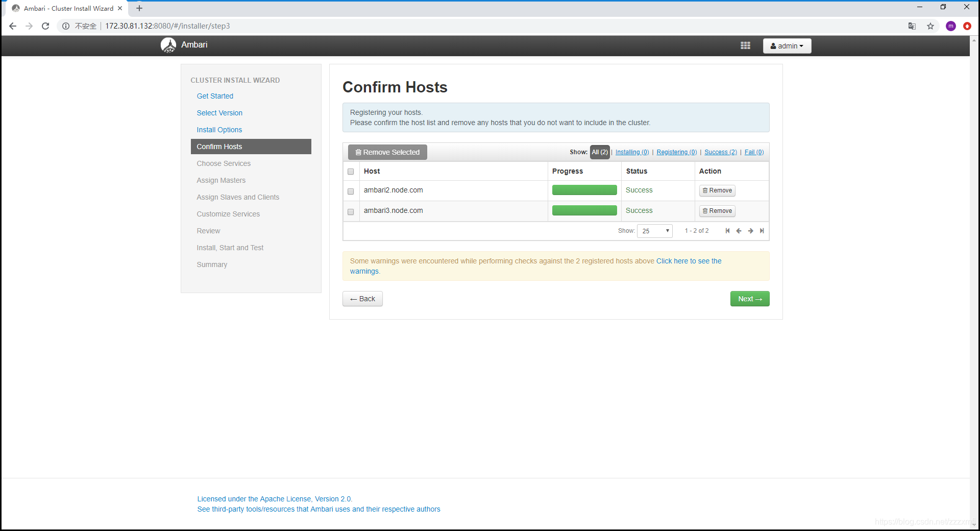This screenshot has width=980, height=531.
Task: Click the green Next button
Action: pos(750,299)
